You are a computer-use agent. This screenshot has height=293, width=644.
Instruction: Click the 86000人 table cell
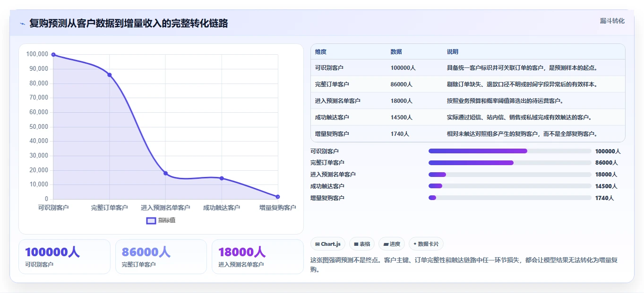pyautogui.click(x=402, y=84)
